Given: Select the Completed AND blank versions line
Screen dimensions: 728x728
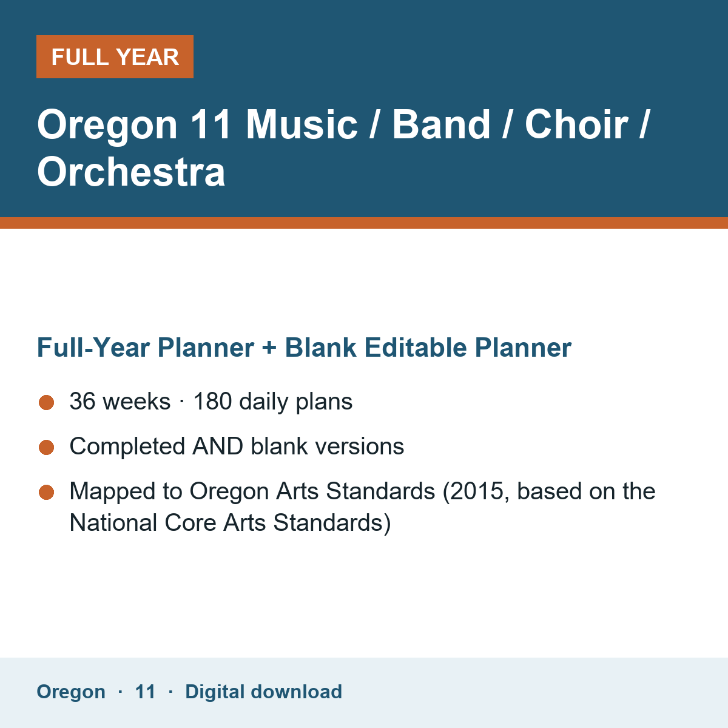Looking at the screenshot, I should tap(237, 447).
